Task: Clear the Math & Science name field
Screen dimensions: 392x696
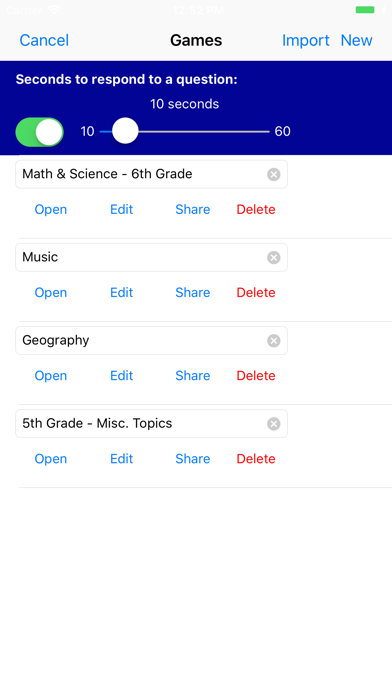Action: point(273,174)
